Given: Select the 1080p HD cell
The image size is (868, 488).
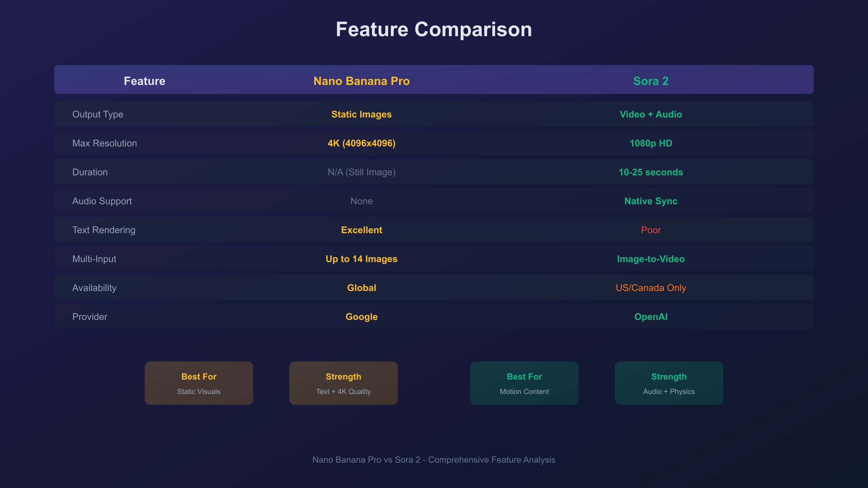Looking at the screenshot, I should pyautogui.click(x=650, y=143).
